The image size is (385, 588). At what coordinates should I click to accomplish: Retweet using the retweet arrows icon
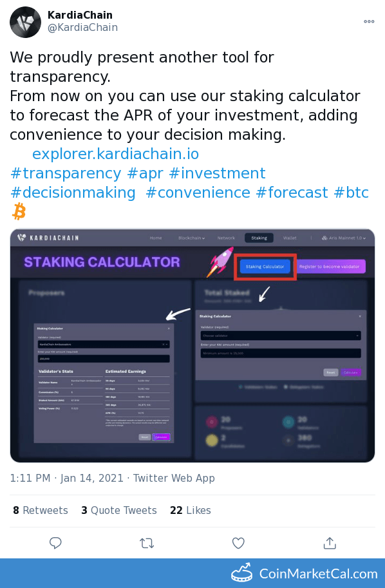(147, 543)
